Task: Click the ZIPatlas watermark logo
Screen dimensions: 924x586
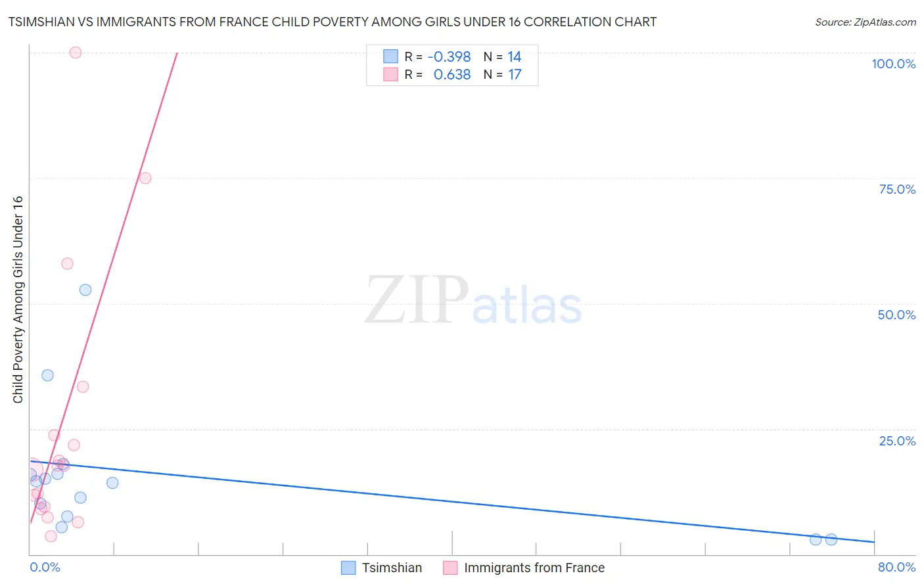Action: coord(473,301)
